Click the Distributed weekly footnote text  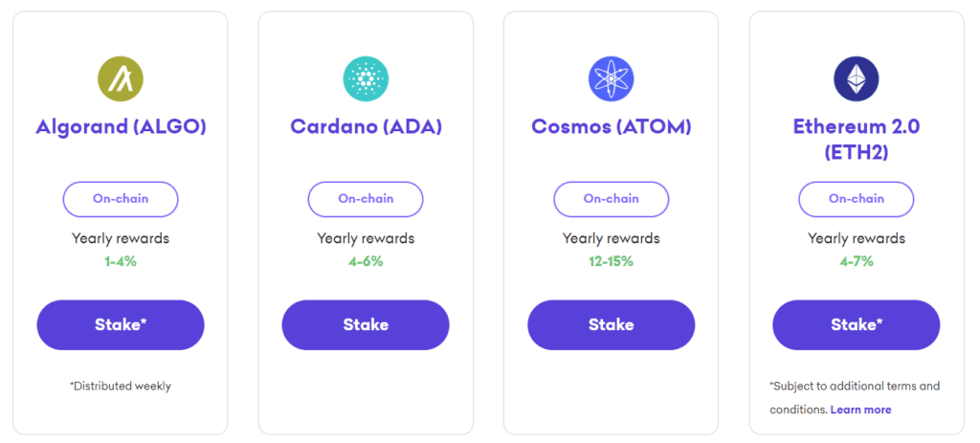(x=121, y=387)
